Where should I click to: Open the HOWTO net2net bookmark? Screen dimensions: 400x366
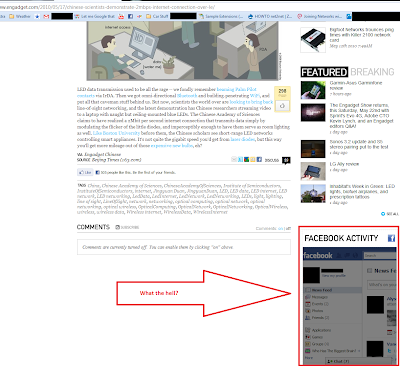click(270, 16)
